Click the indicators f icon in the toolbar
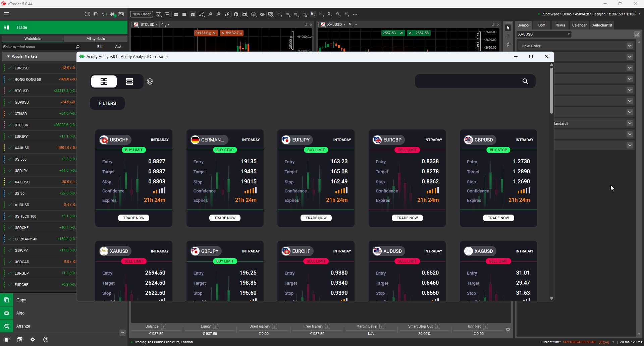644x346 pixels. [236, 14]
